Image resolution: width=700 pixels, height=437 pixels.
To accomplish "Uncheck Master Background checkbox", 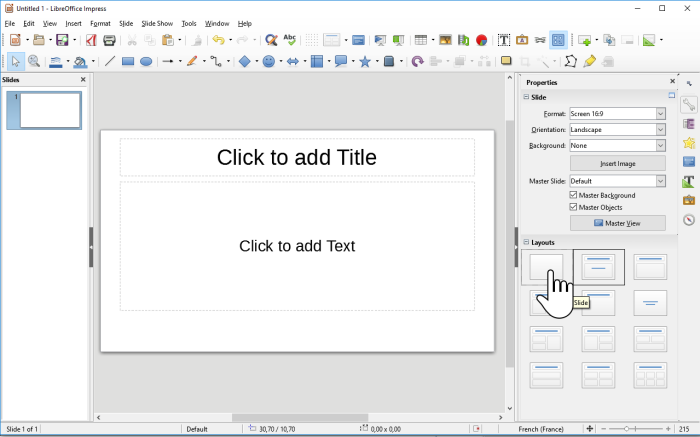I will pos(573,195).
